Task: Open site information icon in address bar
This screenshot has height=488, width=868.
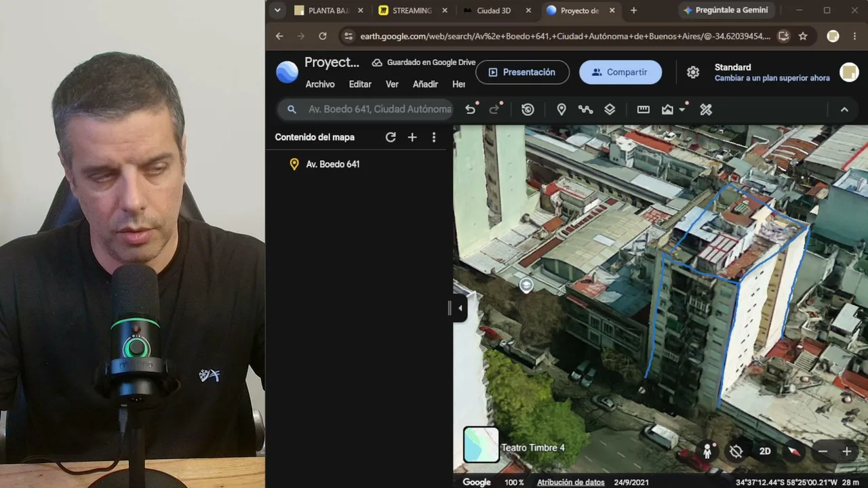Action: coord(348,36)
